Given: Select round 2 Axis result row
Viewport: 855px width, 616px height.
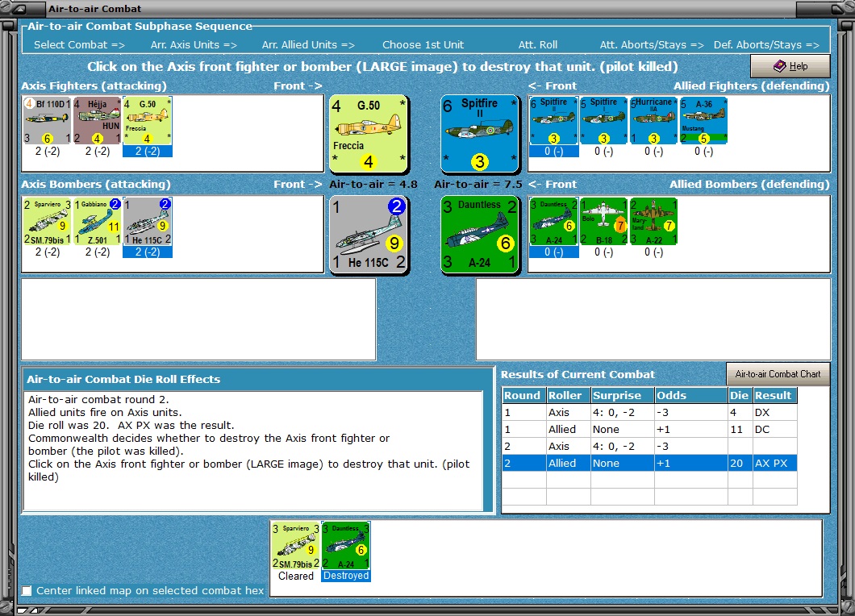Looking at the screenshot, I should [x=649, y=446].
